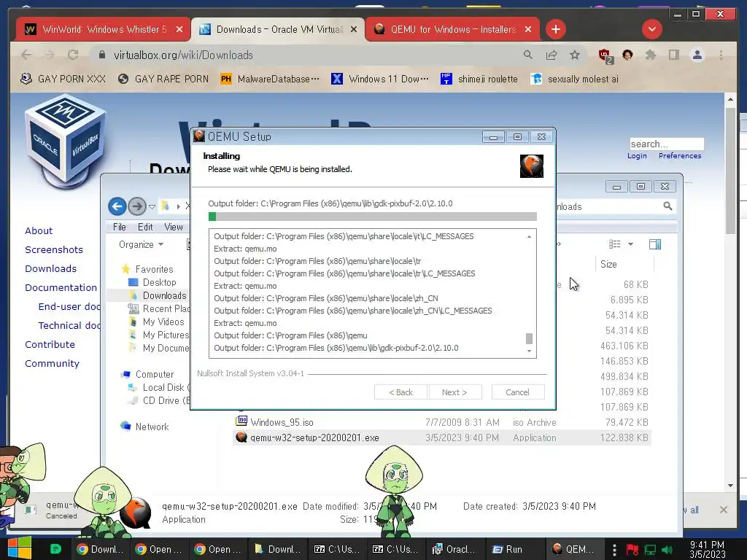Reload the VirtualBox downloads page

click(x=73, y=55)
